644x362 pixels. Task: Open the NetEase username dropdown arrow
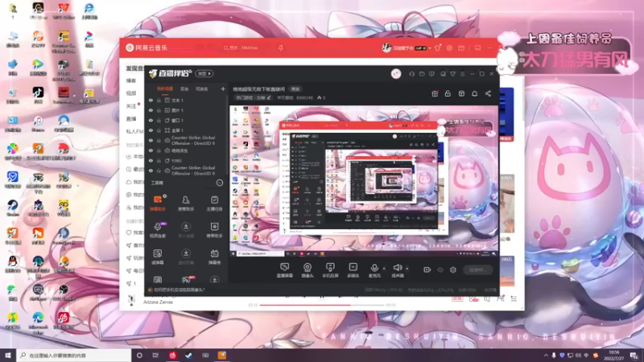[x=430, y=48]
